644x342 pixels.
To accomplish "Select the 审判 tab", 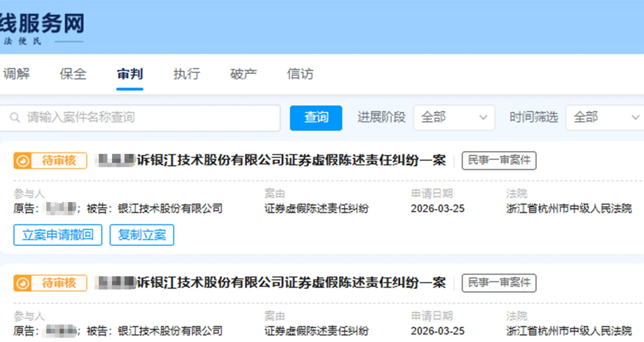I will coord(130,74).
